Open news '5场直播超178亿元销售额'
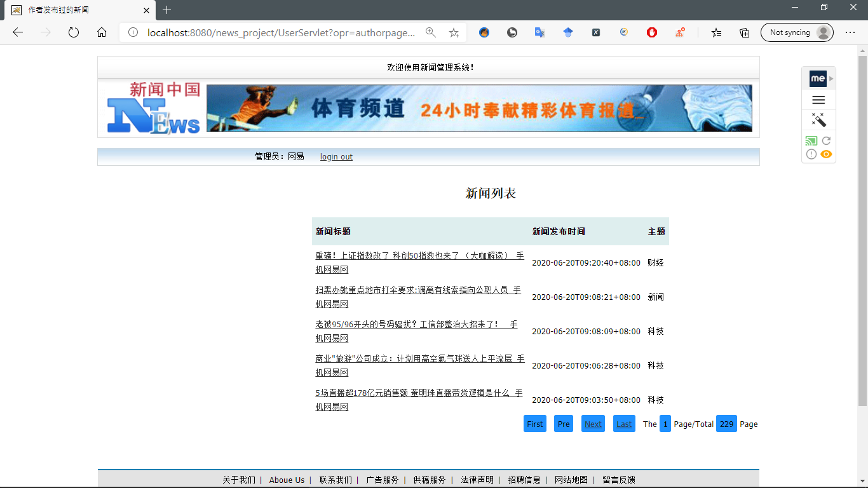Viewport: 868px width, 488px height. click(419, 400)
